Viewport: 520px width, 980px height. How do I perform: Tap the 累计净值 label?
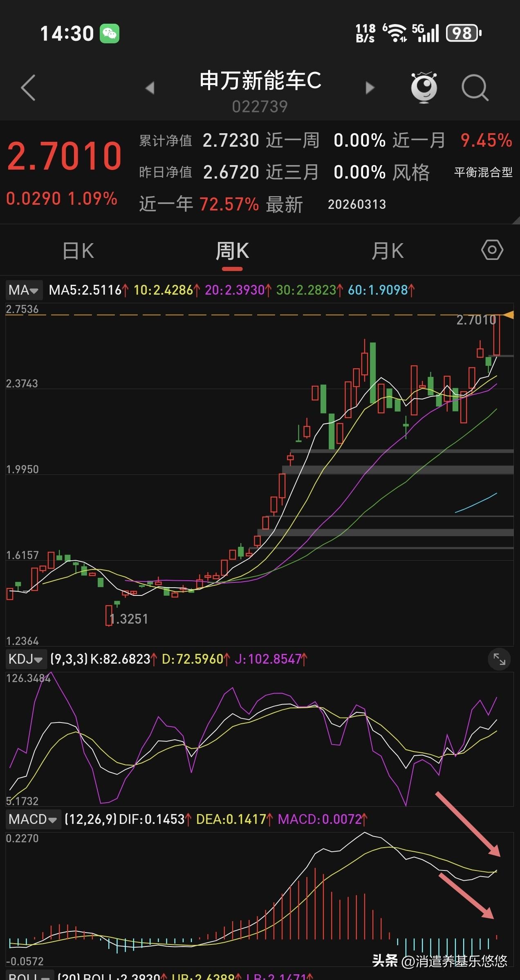point(166,141)
